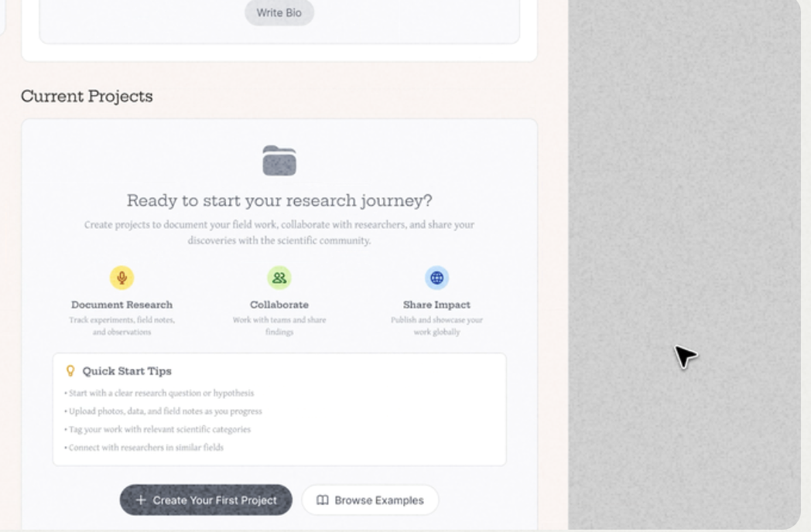Click the 'Track experiments, field notes' description
This screenshot has width=811, height=532.
point(121,320)
